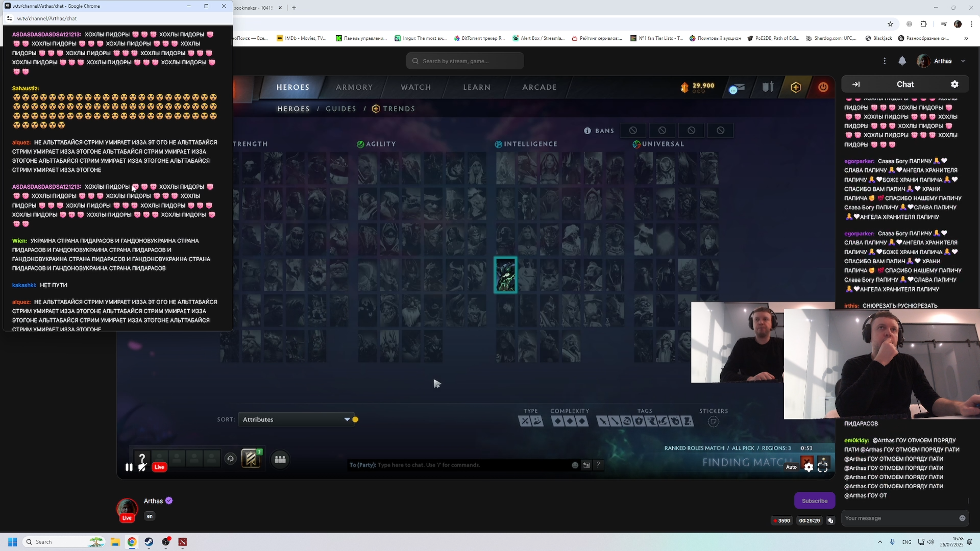Click the chat help question mark icon
This screenshot has height=551, width=980.
[x=598, y=465]
